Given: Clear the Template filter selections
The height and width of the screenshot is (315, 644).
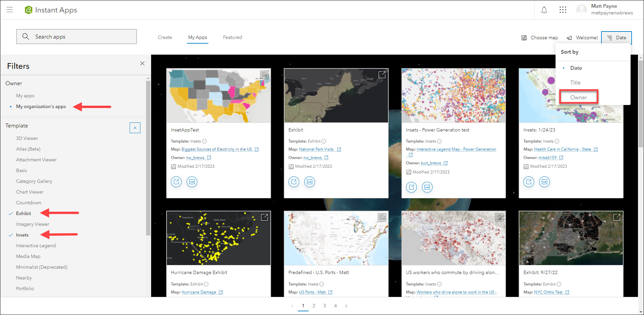Looking at the screenshot, I should pos(135,128).
